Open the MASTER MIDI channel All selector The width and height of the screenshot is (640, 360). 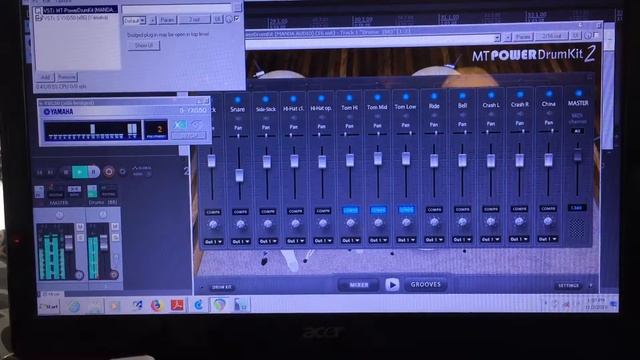[x=577, y=131]
